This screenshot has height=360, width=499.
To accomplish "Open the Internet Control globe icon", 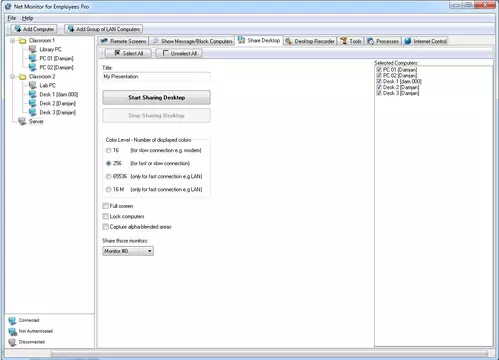I will (x=407, y=41).
